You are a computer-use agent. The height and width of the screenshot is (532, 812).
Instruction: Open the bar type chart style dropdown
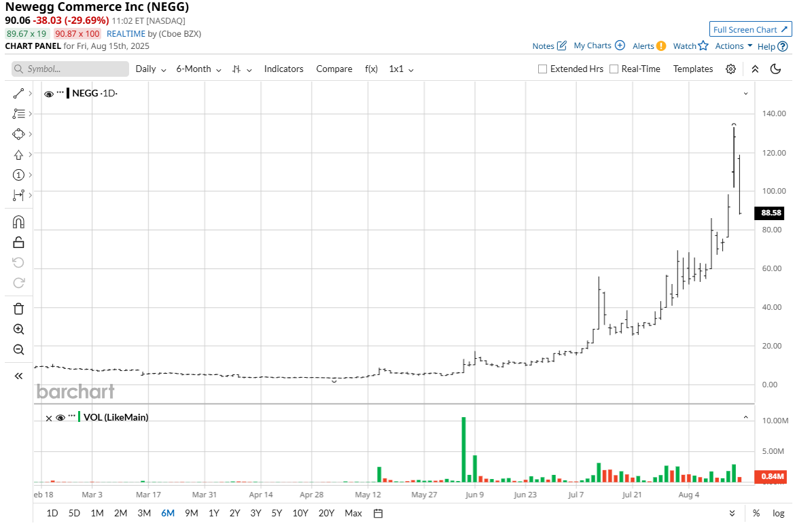[x=242, y=69]
